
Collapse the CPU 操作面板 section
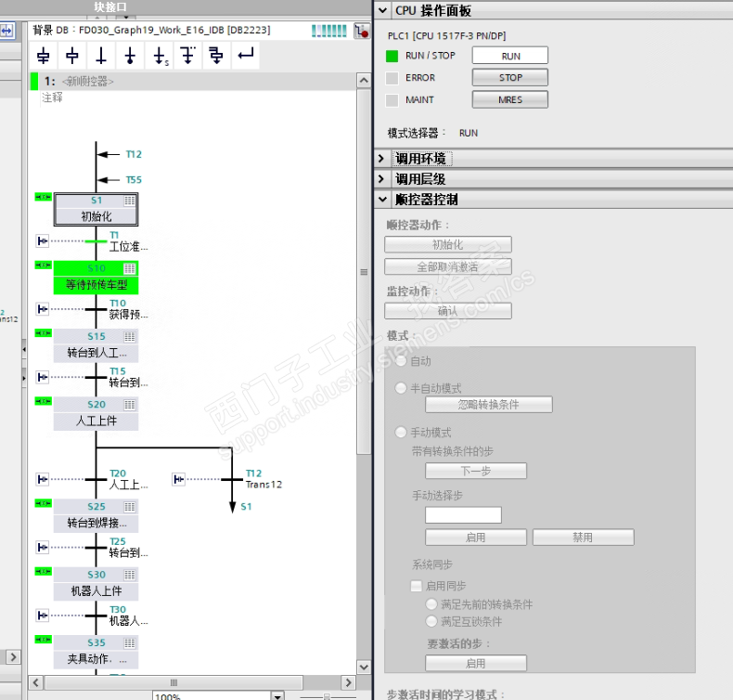(382, 10)
